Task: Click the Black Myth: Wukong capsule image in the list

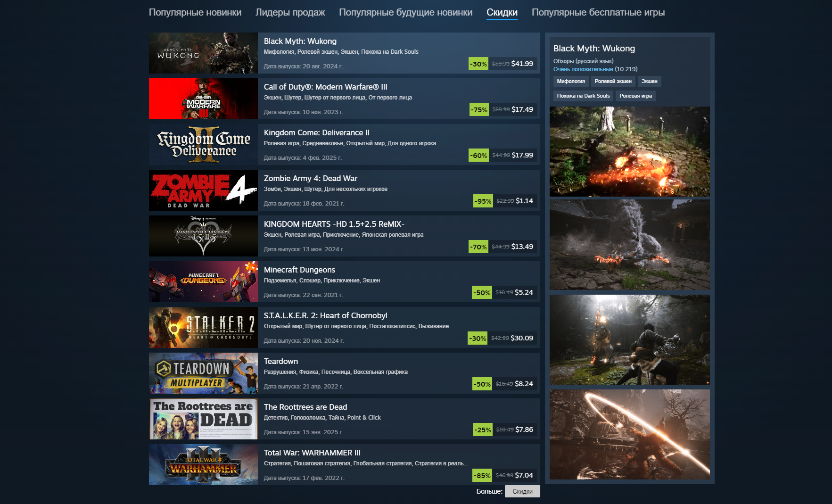Action: [203, 53]
